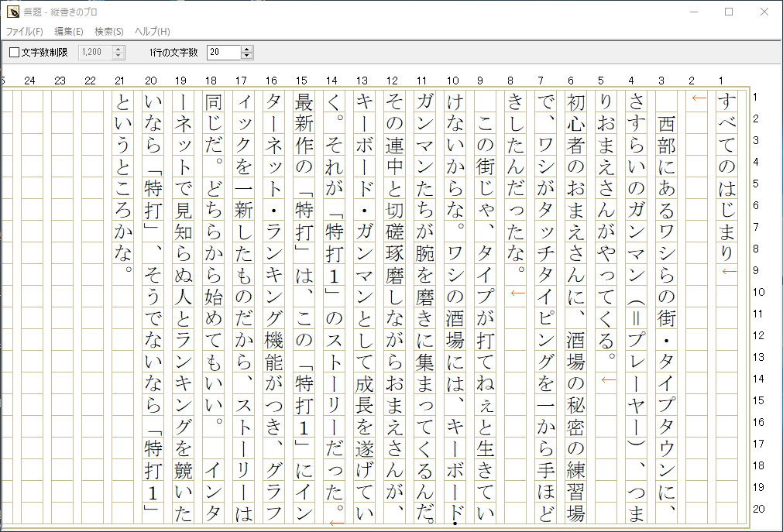This screenshot has width=783, height=532.
Task: Enable the 文字数制限 checkbox
Action: [13, 52]
